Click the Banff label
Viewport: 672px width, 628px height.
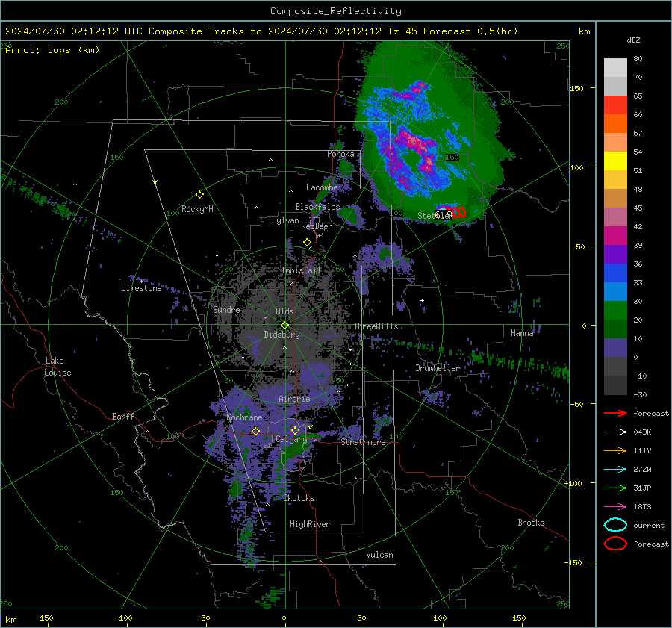pyautogui.click(x=123, y=417)
